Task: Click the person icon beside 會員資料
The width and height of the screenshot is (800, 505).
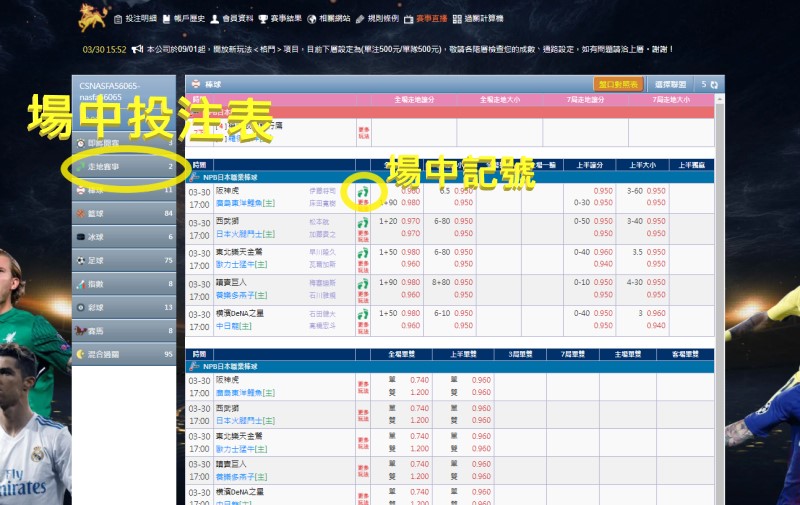Action: [215, 19]
